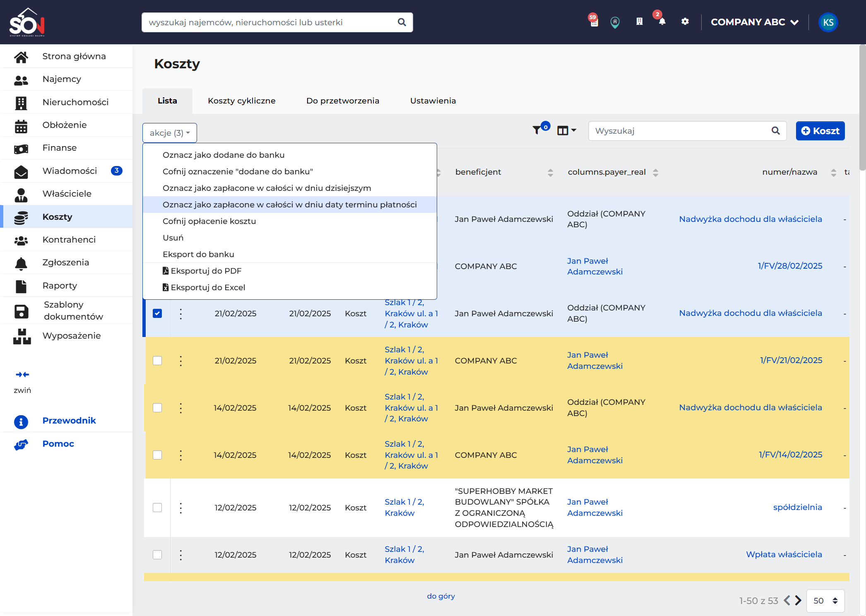Check the spółdzielnia row checkbox
Viewport: 866px width, 616px height.
click(x=157, y=508)
